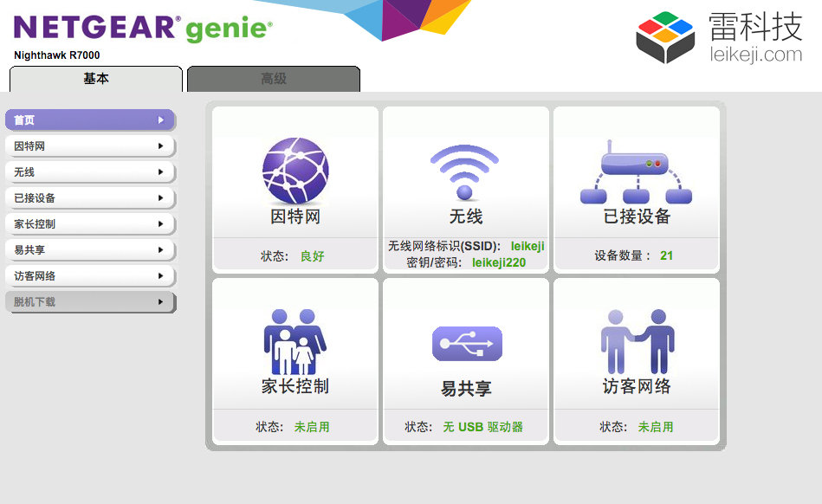Expand the 无线 sidebar arrow
This screenshot has height=504, width=822.
[161, 172]
